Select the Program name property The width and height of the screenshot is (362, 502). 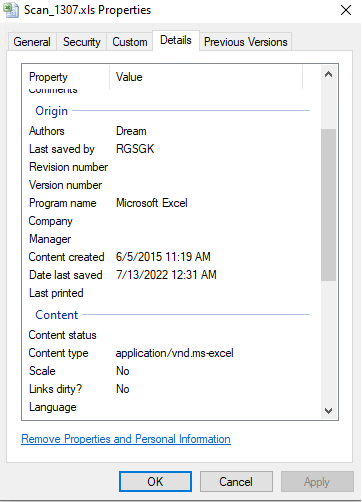63,203
